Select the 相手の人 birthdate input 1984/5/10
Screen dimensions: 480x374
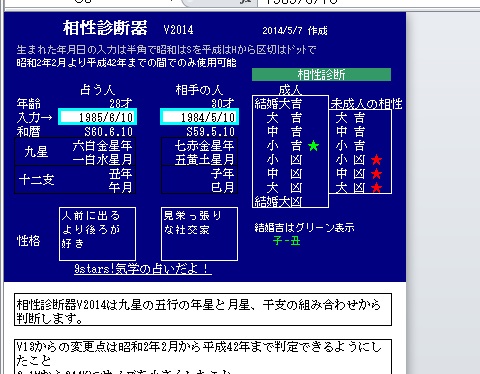point(199,117)
